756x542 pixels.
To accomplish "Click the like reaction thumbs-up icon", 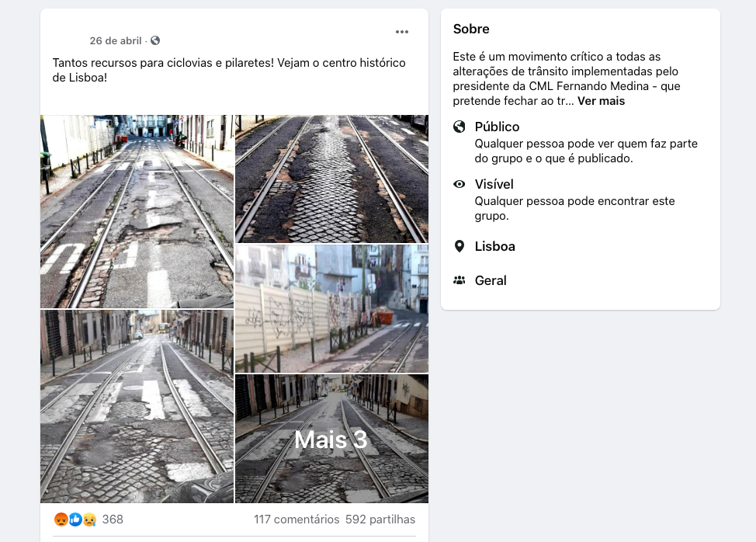I will pyautogui.click(x=75, y=519).
